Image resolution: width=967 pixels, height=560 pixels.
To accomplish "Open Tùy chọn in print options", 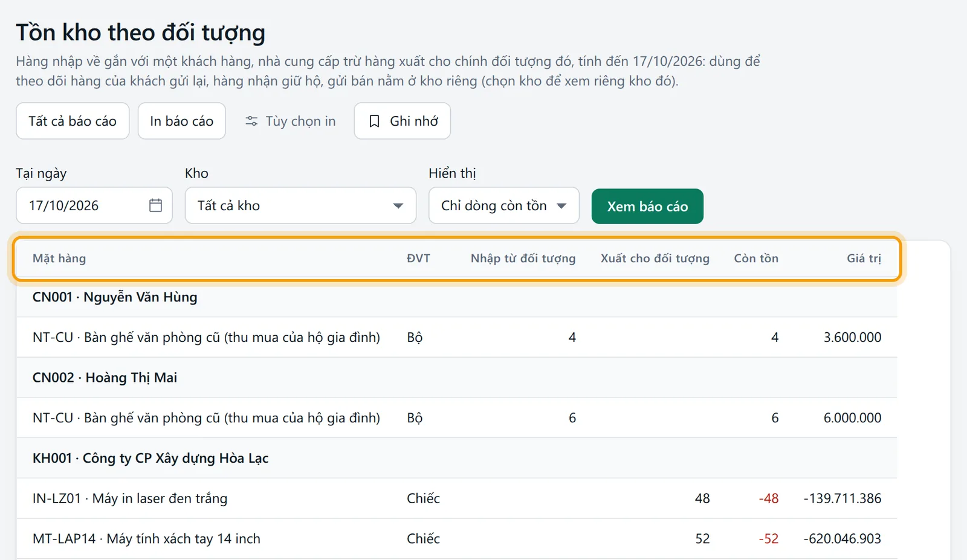I will (x=290, y=121).
